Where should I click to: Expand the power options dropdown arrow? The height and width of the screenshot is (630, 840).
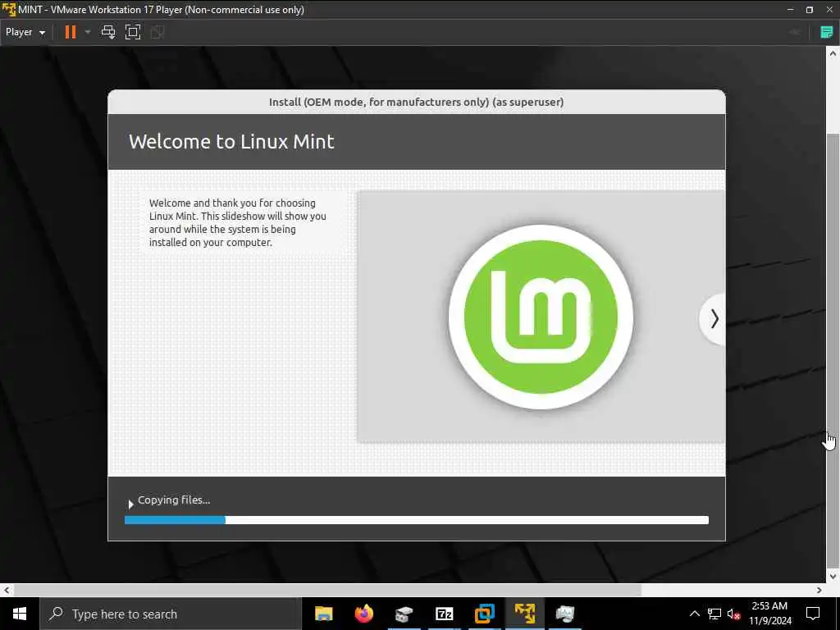tap(88, 32)
